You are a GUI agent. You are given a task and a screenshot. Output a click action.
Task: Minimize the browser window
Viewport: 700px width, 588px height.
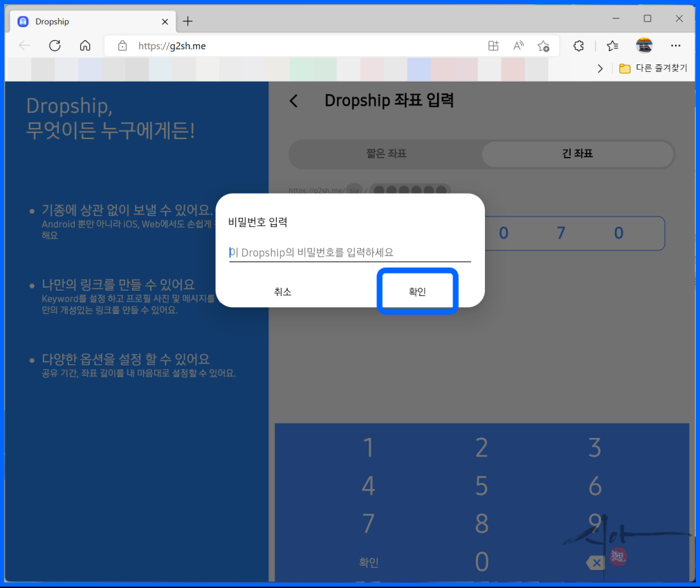pos(616,18)
